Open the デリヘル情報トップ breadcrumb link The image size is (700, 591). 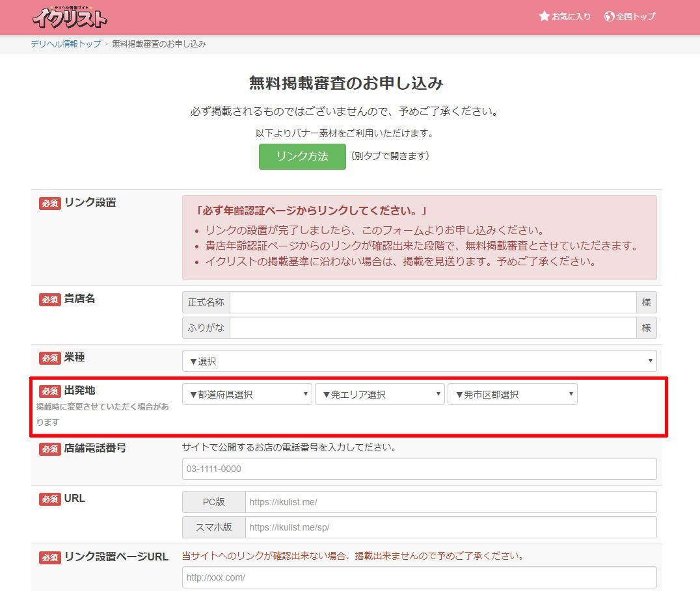click(66, 44)
